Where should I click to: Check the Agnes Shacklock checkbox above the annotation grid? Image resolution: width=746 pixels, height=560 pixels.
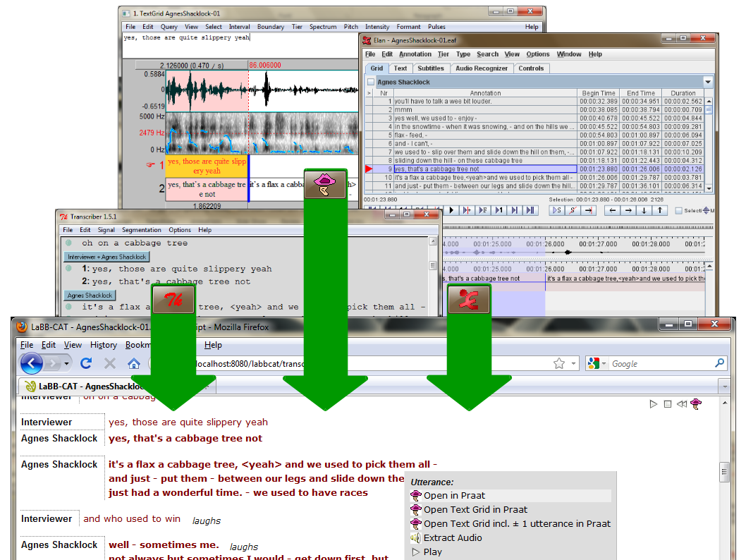click(370, 82)
